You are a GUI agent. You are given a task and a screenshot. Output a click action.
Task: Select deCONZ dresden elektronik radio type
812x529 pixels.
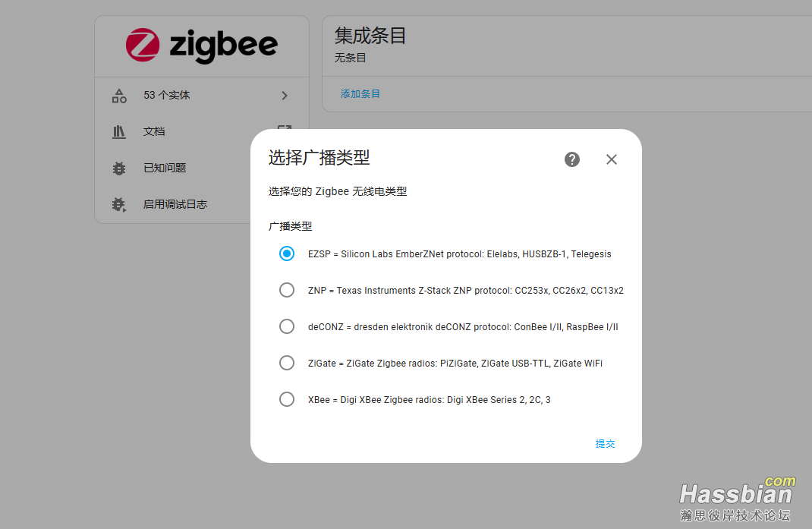click(x=286, y=326)
